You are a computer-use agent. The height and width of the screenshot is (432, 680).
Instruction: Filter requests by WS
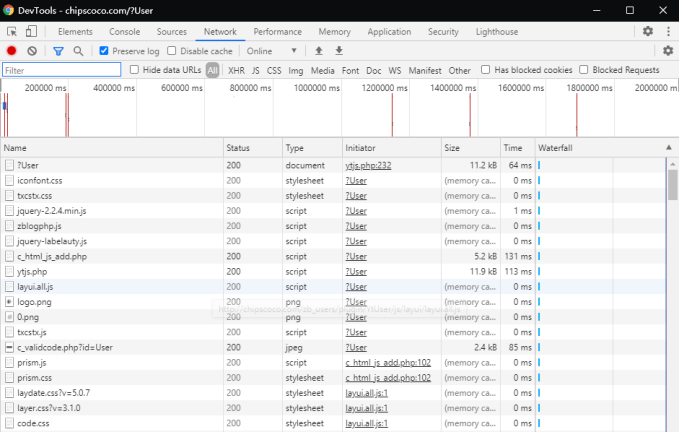(x=395, y=70)
